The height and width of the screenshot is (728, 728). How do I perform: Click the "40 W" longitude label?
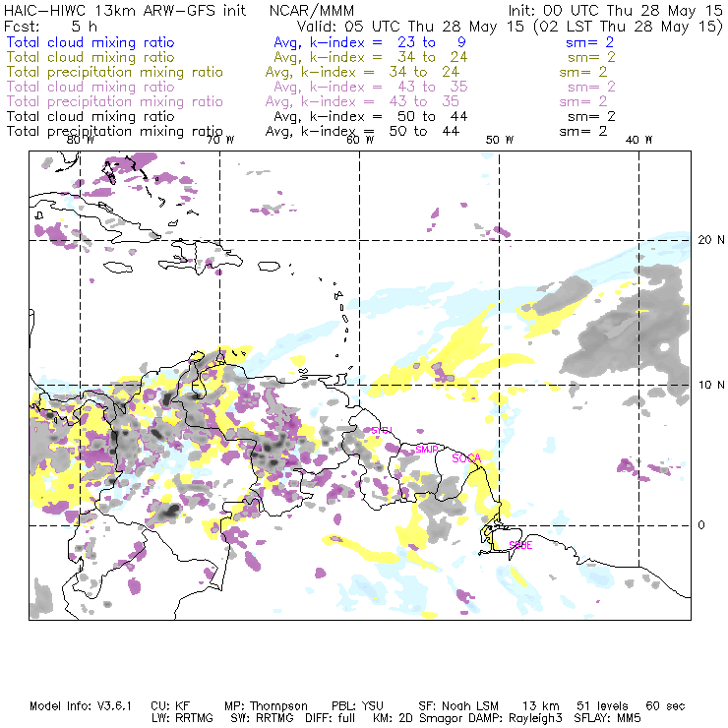tap(639, 140)
